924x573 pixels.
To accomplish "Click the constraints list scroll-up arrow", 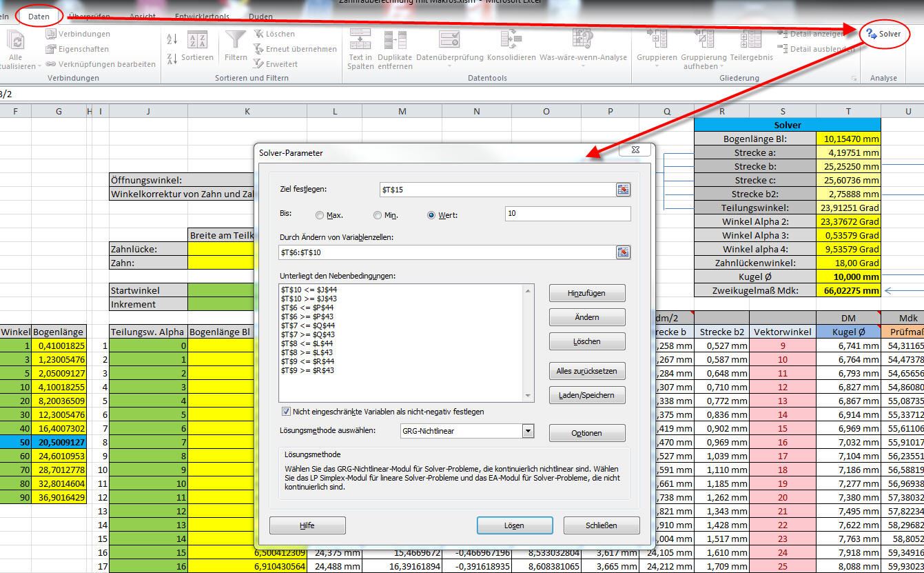I will [x=528, y=290].
